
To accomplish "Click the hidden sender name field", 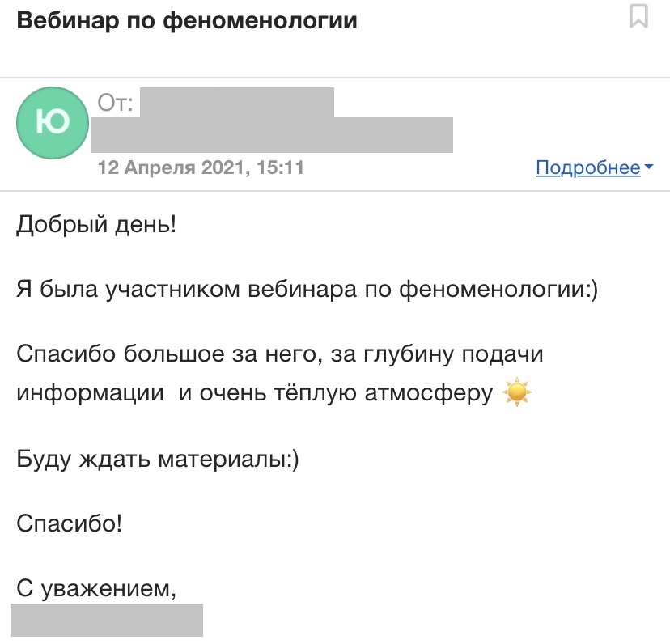I will tap(239, 102).
